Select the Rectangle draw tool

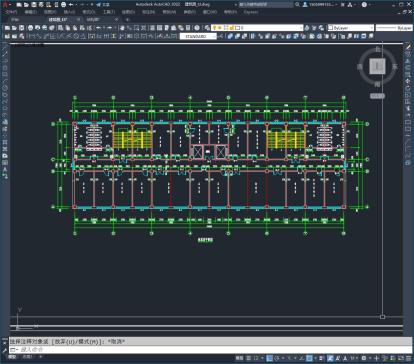click(x=5, y=74)
